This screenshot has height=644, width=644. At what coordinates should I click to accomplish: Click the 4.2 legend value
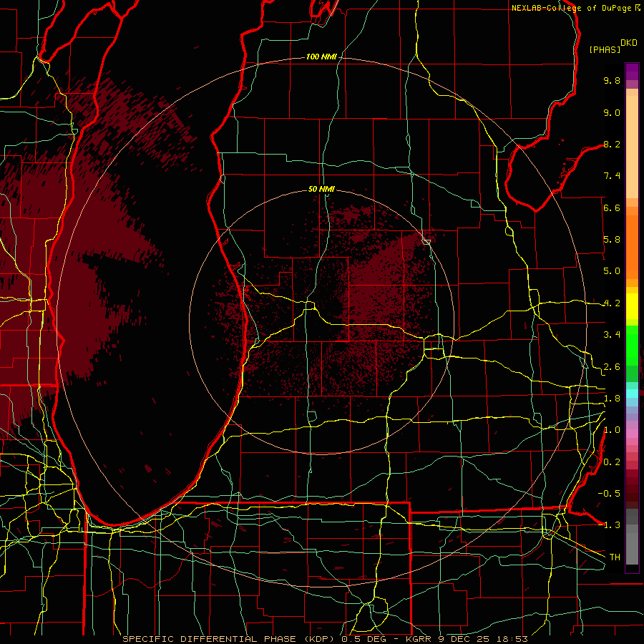tap(612, 303)
